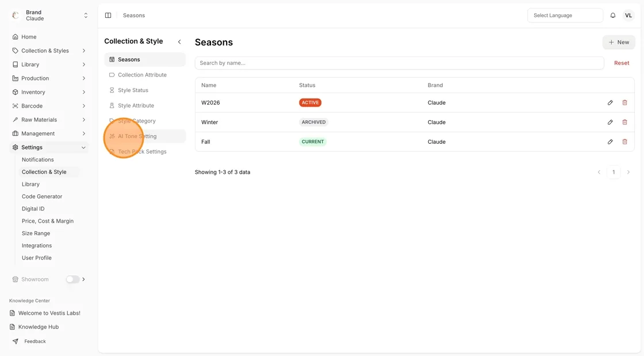Click the Library book icon

click(15, 64)
